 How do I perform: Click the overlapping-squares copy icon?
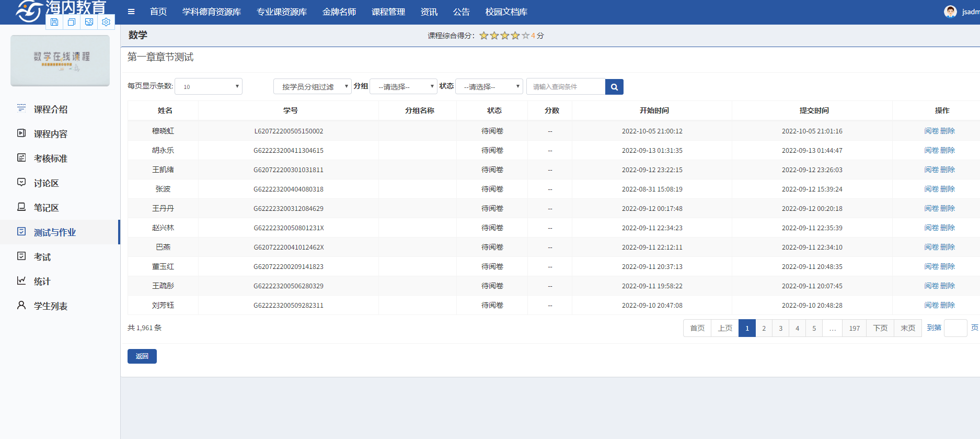pos(72,22)
